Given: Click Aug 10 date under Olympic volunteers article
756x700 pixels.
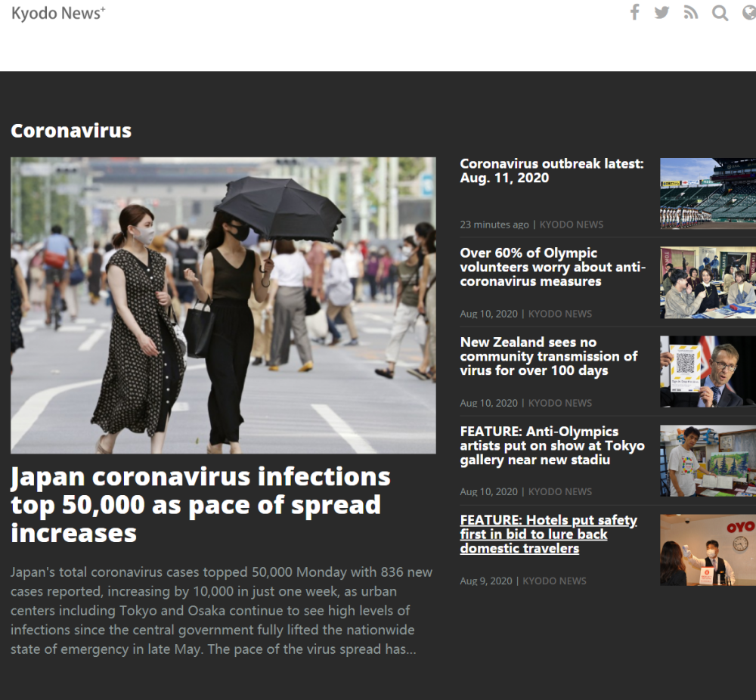Looking at the screenshot, I should click(489, 314).
